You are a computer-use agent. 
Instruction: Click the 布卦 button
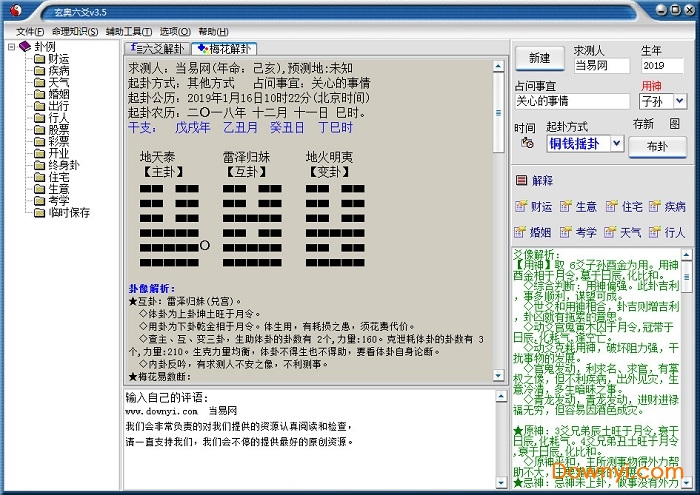pyautogui.click(x=657, y=145)
